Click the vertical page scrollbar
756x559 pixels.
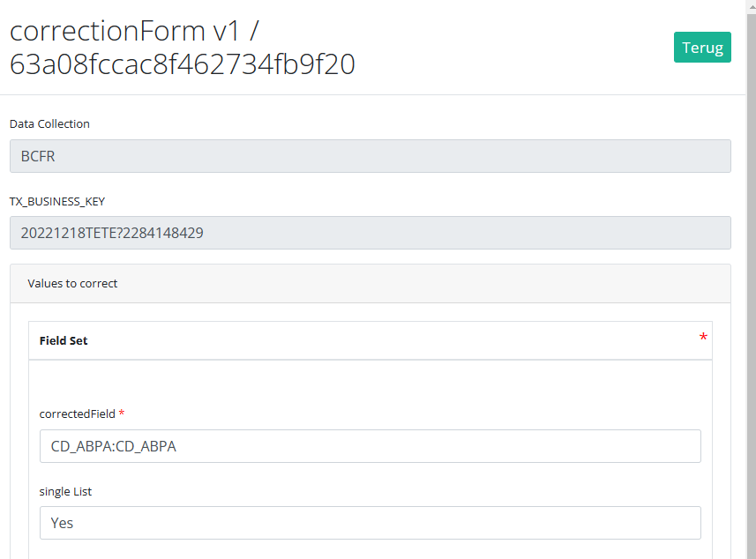click(751, 265)
